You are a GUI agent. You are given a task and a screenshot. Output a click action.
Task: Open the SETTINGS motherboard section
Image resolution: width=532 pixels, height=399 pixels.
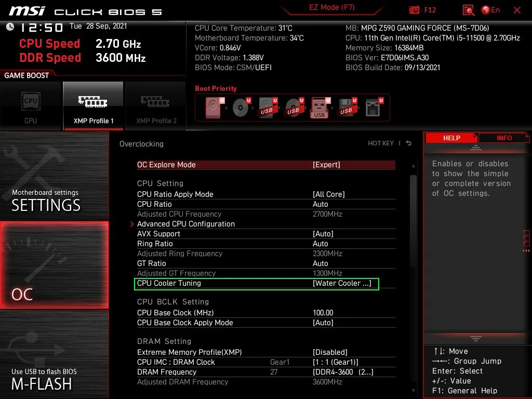pos(54,176)
